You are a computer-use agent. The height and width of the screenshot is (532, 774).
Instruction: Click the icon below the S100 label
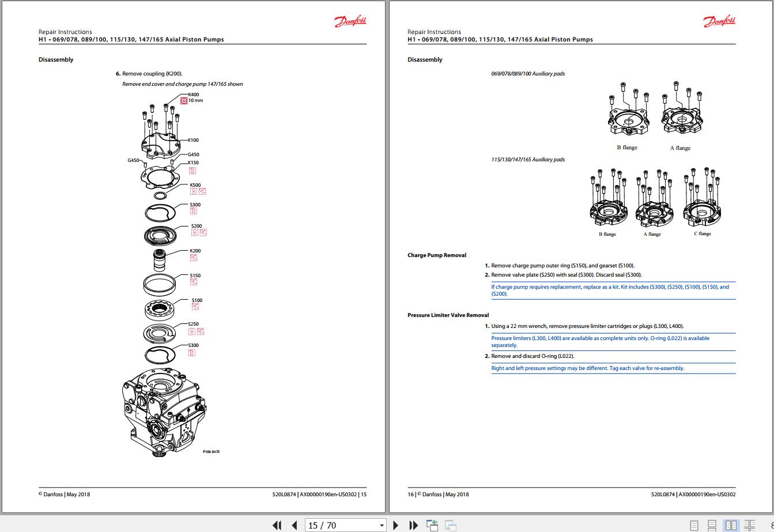[195, 307]
